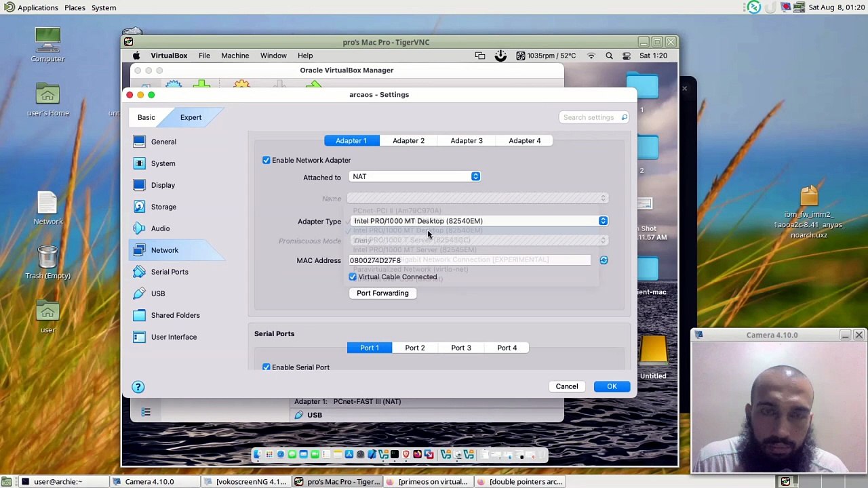Open the VirtualBox Window menu

pyautogui.click(x=273, y=56)
